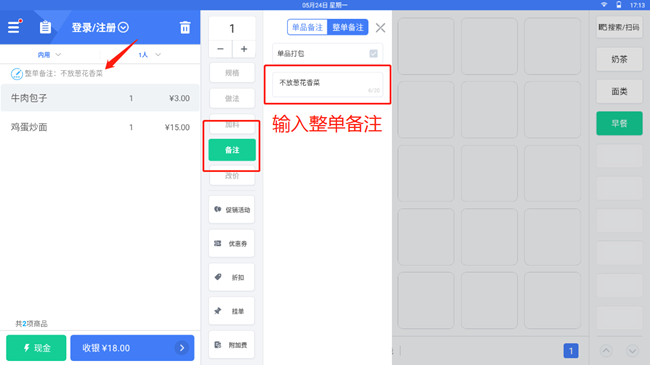Decrease quantity with minus button

tap(221, 49)
